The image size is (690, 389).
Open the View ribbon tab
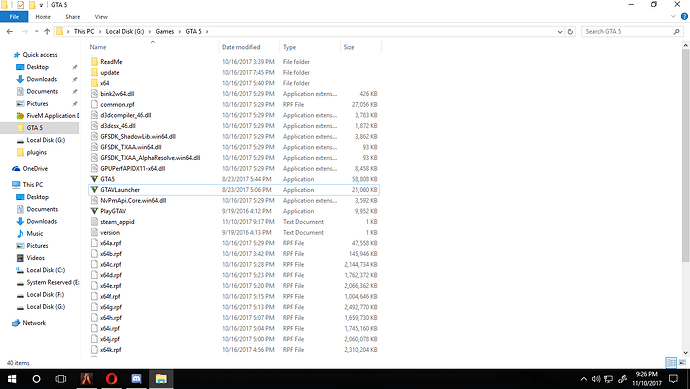tap(101, 17)
